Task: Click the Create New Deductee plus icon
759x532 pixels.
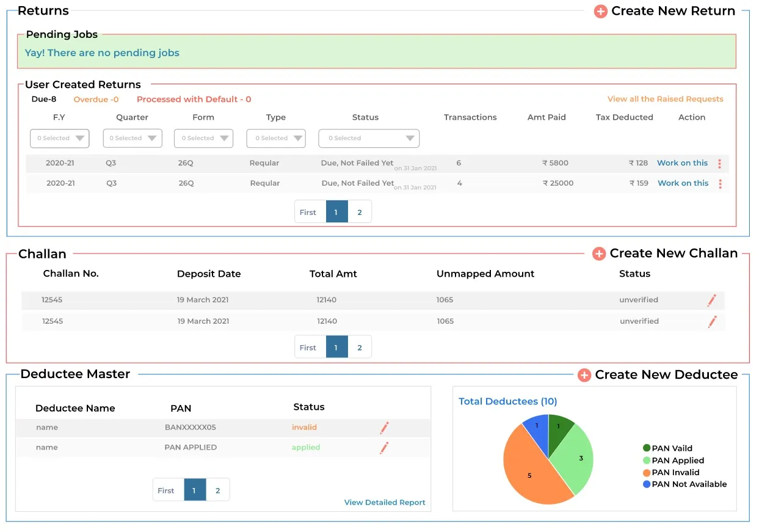Action: coord(584,375)
